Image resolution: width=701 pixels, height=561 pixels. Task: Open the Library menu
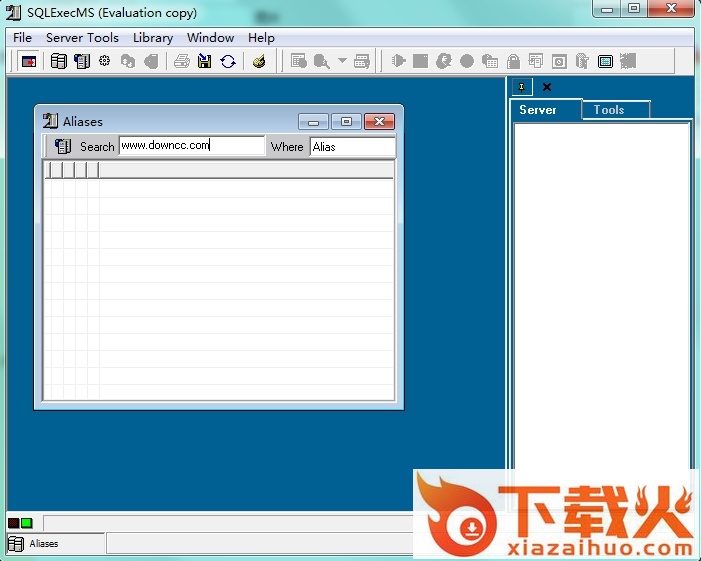tap(153, 38)
